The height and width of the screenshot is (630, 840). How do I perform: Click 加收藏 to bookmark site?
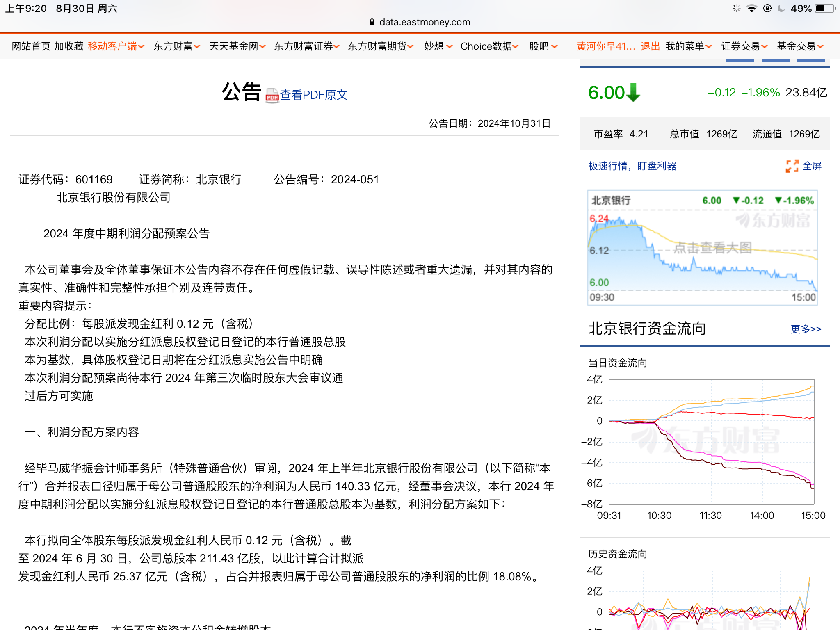[x=69, y=46]
